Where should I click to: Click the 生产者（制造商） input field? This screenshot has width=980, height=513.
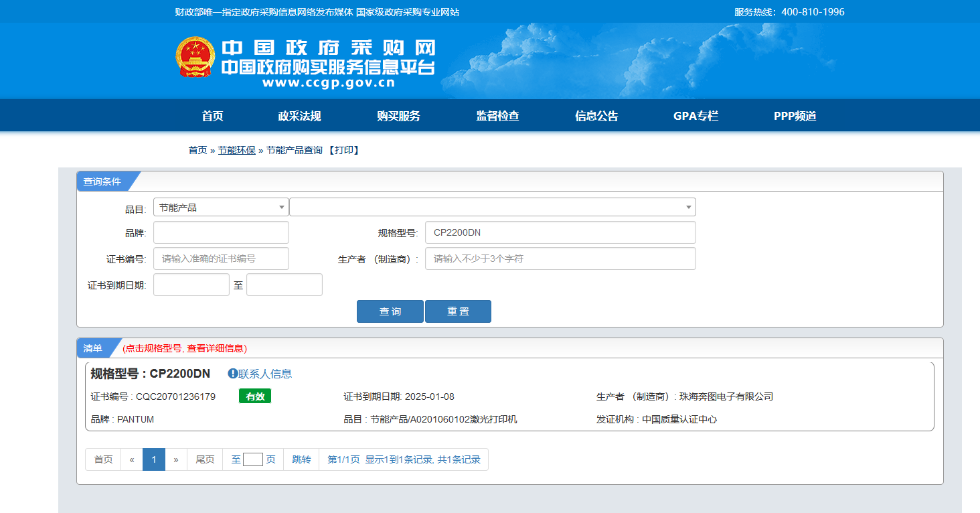click(x=560, y=259)
